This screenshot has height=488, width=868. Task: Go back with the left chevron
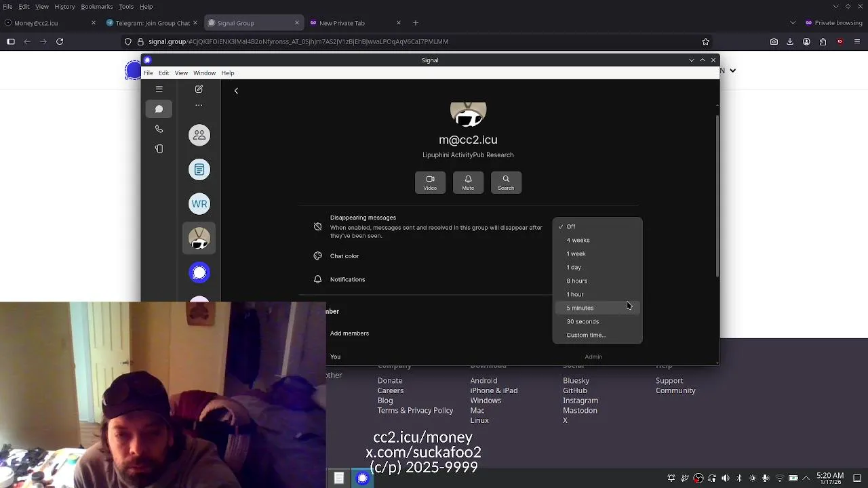(236, 91)
